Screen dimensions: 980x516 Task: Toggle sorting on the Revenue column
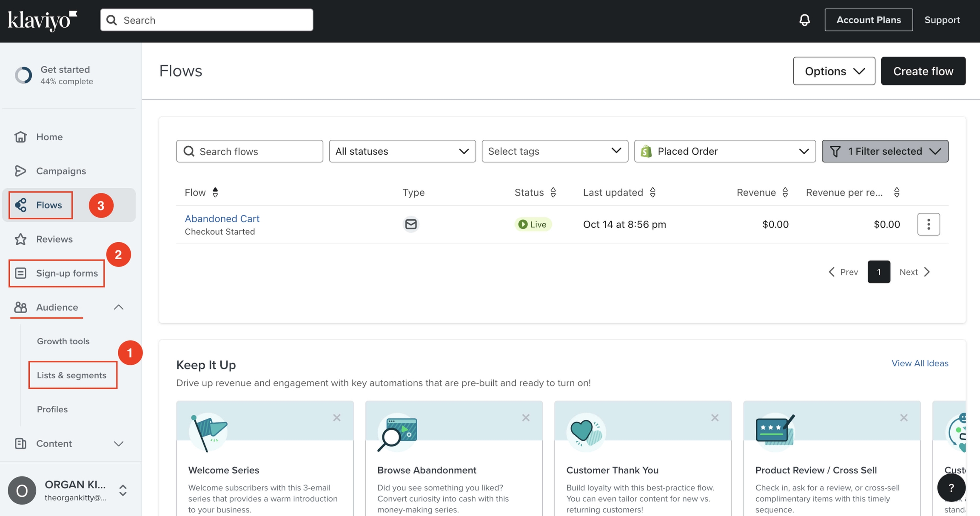785,192
